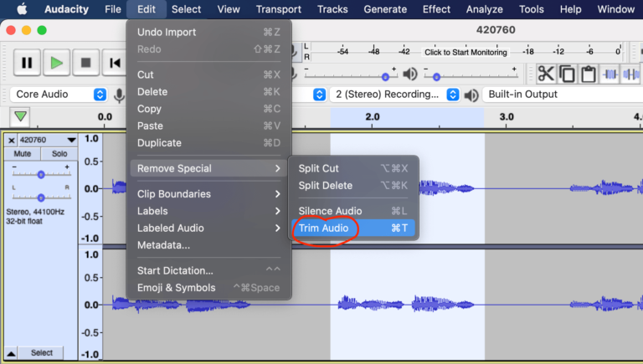Open the Tools menu
Screen dimensions: 643x364
click(x=531, y=9)
